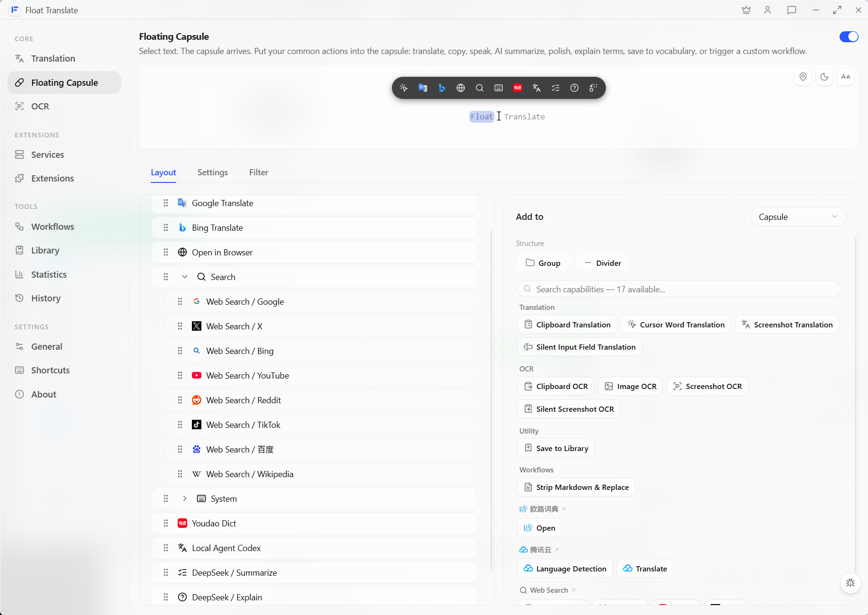Collapse the Search group chevron
868x615 pixels.
pyautogui.click(x=185, y=277)
